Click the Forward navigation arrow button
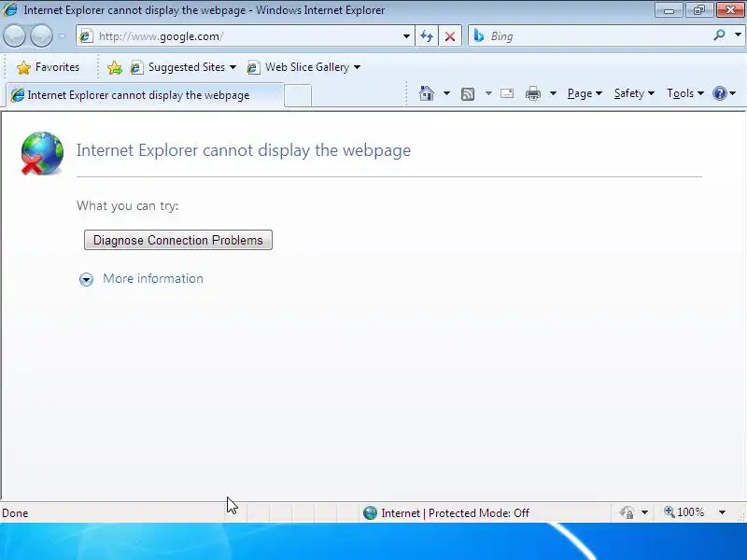The width and height of the screenshot is (747, 560). tap(41, 35)
